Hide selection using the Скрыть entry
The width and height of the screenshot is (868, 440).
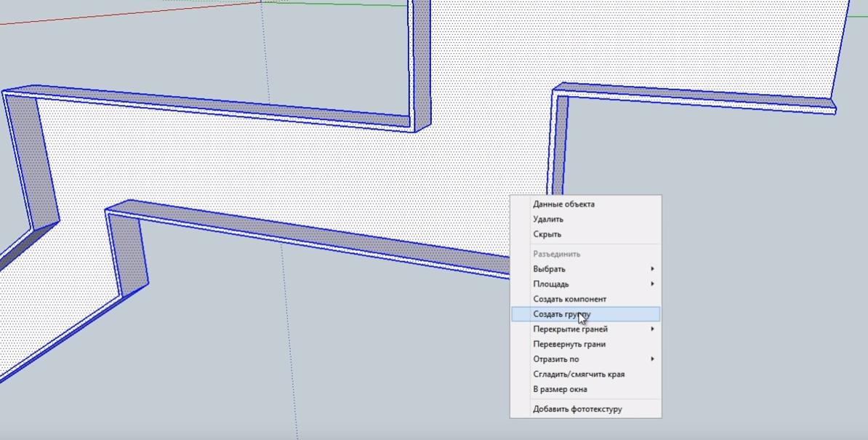(547, 234)
